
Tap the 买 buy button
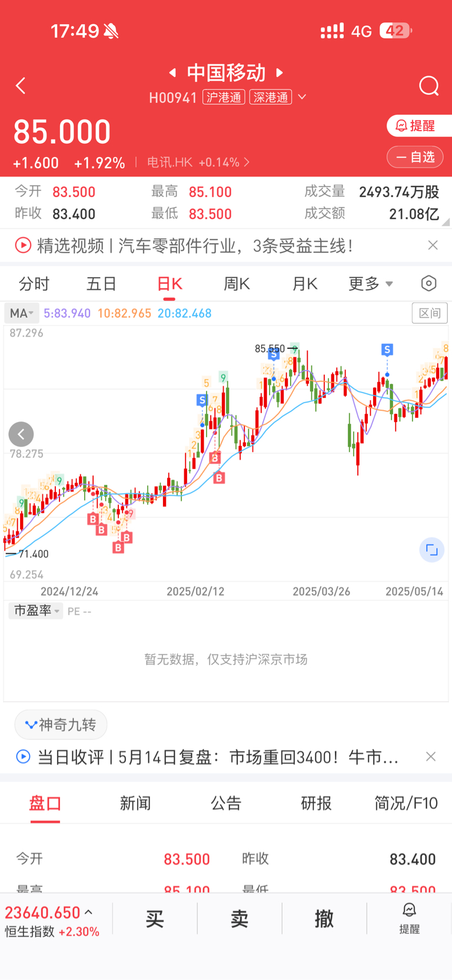pyautogui.click(x=155, y=919)
